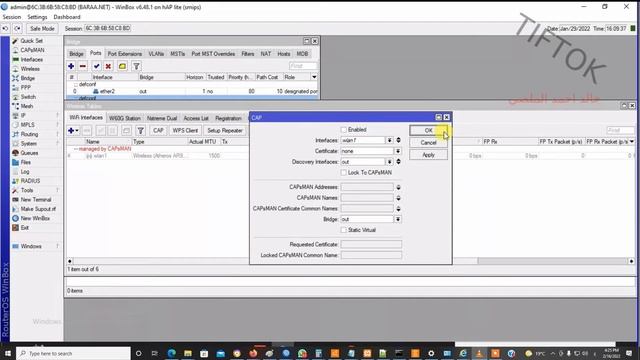Viewport: 640px width, 360px height.
Task: Open Make Supout.rif in the sidebar
Action: coord(38,209)
